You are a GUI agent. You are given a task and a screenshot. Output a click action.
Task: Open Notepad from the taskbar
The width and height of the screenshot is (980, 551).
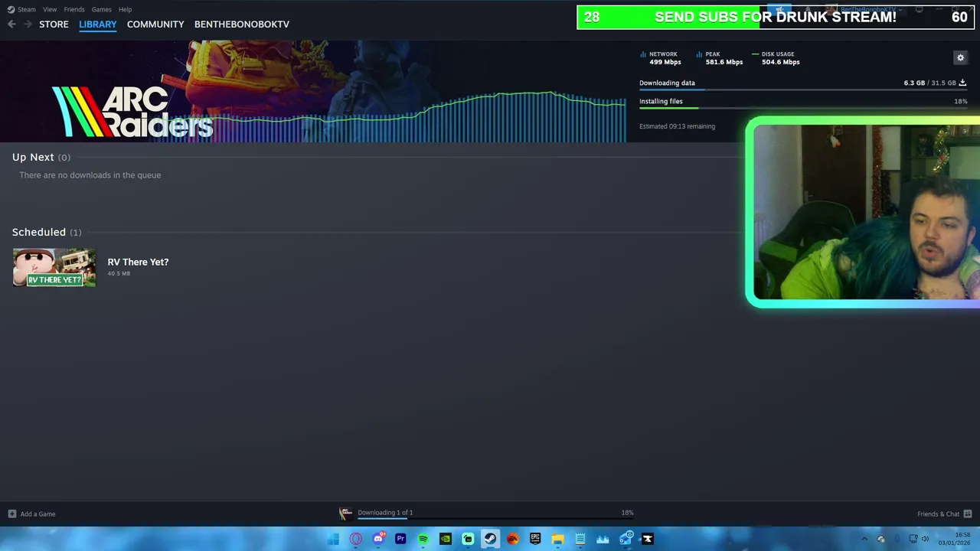(x=580, y=539)
